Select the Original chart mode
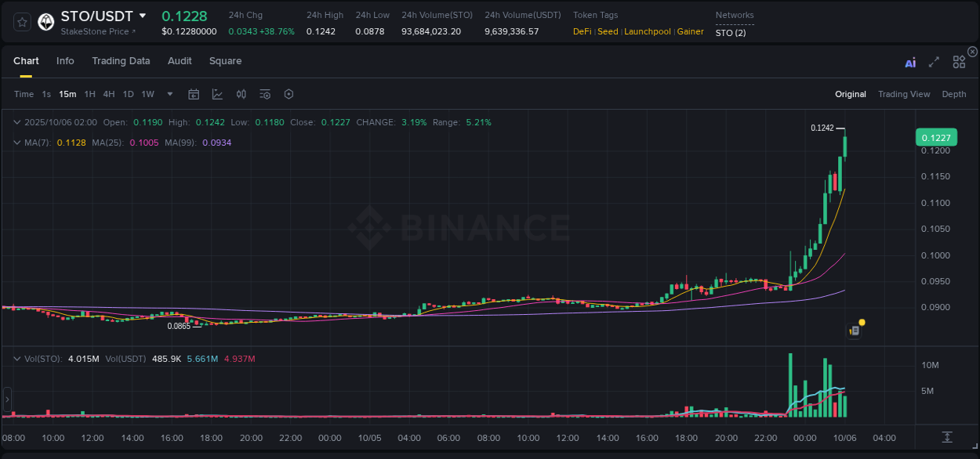This screenshot has width=980, height=459. click(x=850, y=94)
